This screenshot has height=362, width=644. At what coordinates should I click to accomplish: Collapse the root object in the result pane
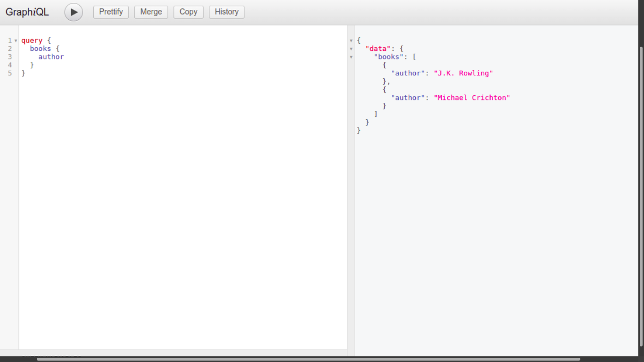tap(351, 41)
